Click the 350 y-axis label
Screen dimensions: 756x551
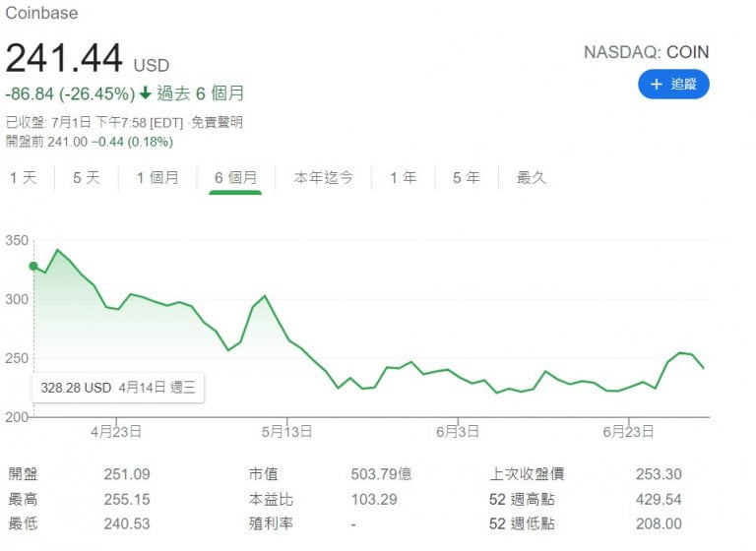tap(17, 240)
